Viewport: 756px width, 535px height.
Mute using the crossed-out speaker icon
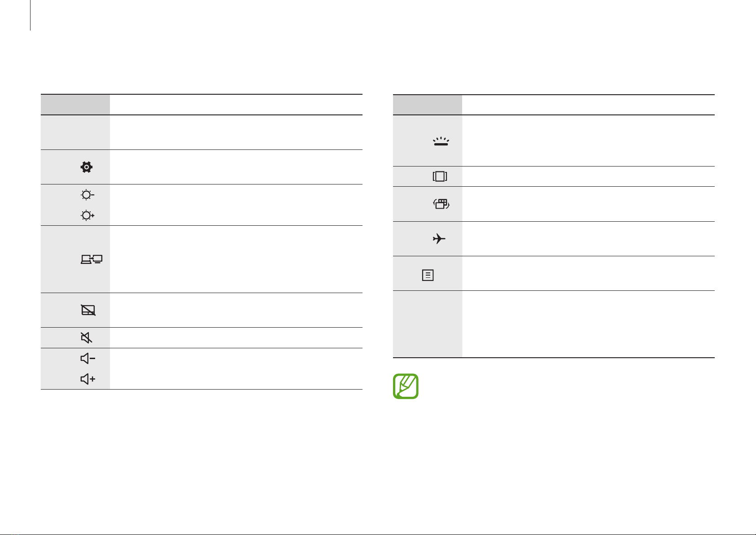(87, 338)
